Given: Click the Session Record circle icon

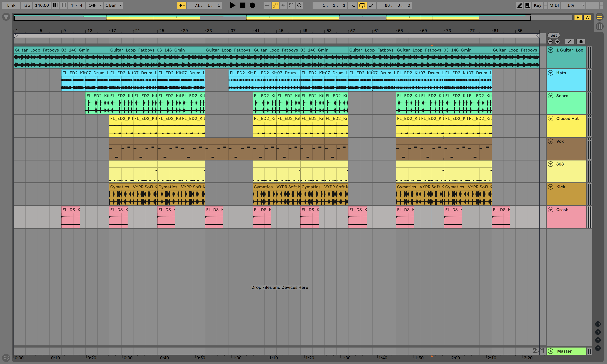Looking at the screenshot, I should [x=299, y=5].
